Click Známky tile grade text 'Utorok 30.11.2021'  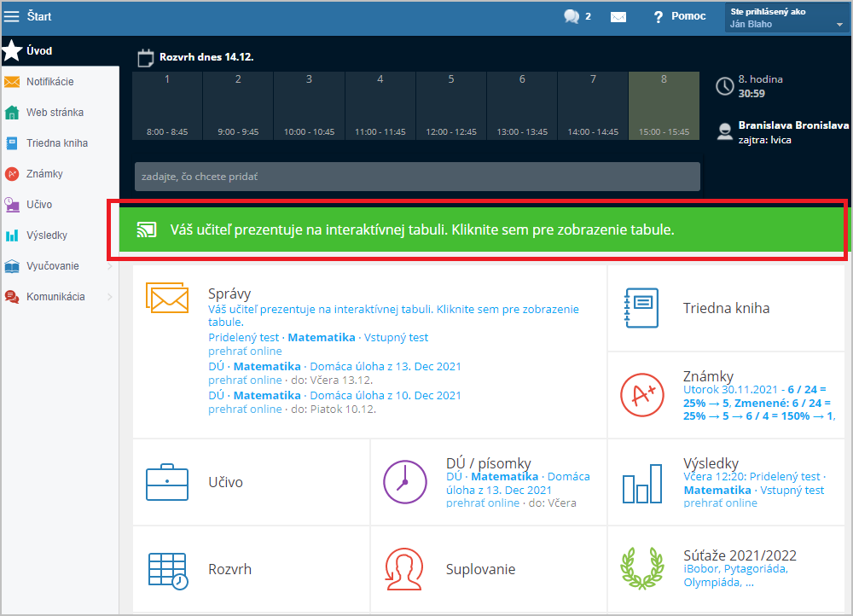pos(731,390)
